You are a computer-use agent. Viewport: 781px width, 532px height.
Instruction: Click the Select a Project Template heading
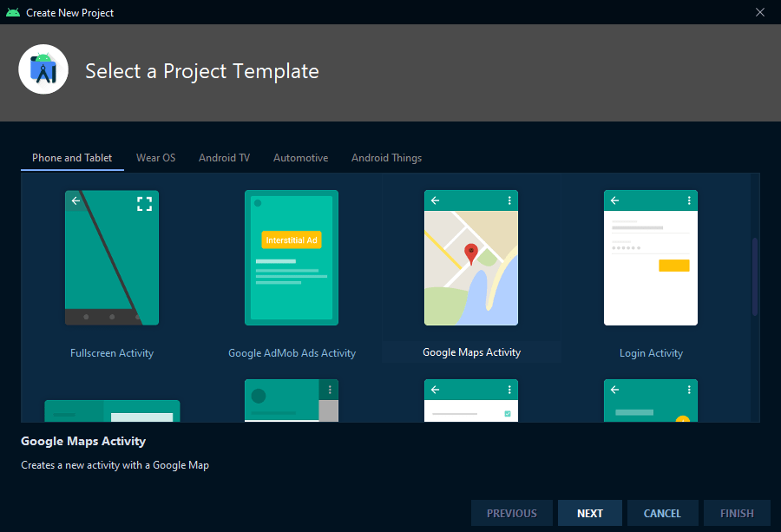pos(201,71)
